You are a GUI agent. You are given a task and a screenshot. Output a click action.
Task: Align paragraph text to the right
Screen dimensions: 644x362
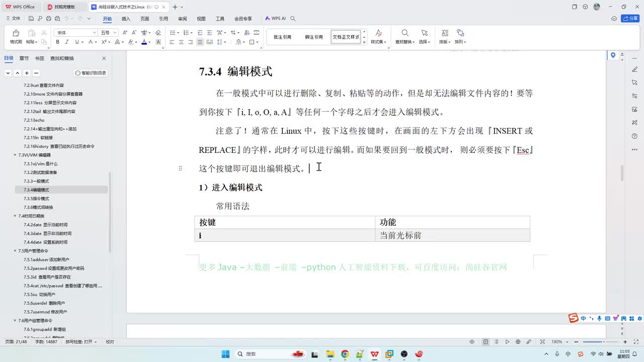coord(191,42)
